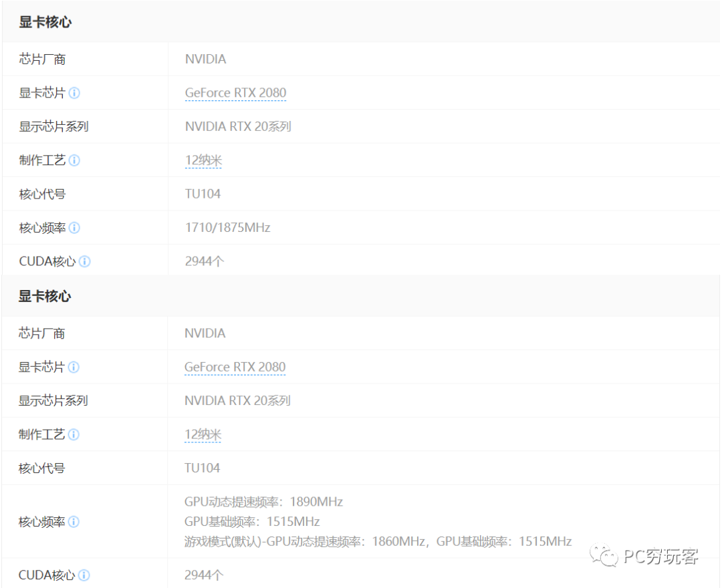This screenshot has height=588, width=722.
Task: Click the lower 显卡核心 section header
Action: 45,296
